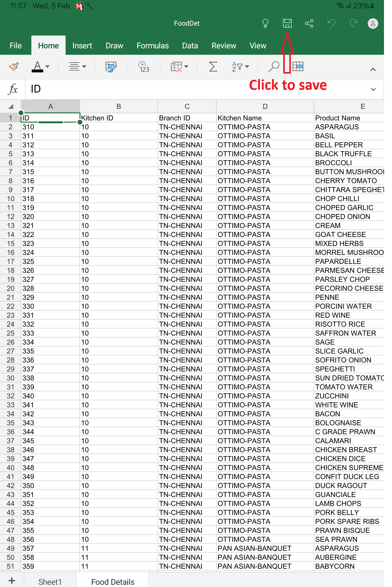Switch to the Insert tab
Screen dimensions: 392x587
82,45
